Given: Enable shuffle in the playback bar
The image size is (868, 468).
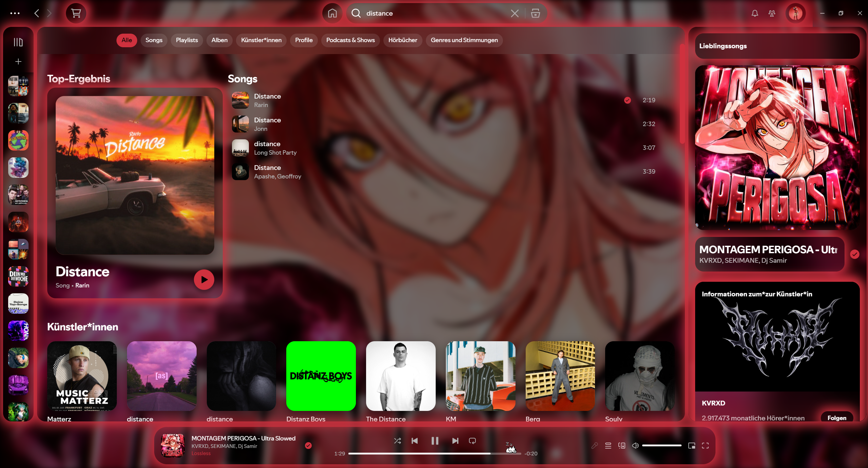Looking at the screenshot, I should [x=398, y=441].
